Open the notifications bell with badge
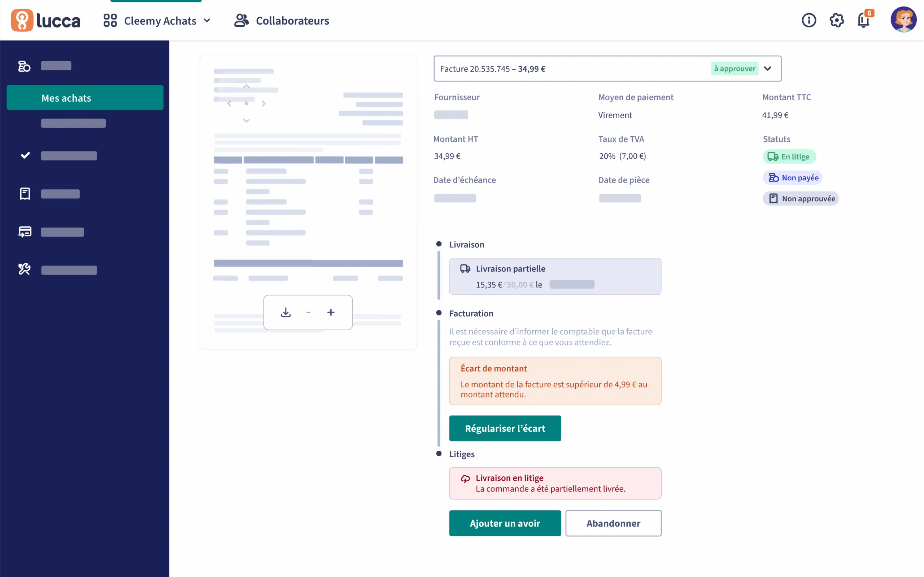Viewport: 924px width, 577px height. tap(864, 20)
